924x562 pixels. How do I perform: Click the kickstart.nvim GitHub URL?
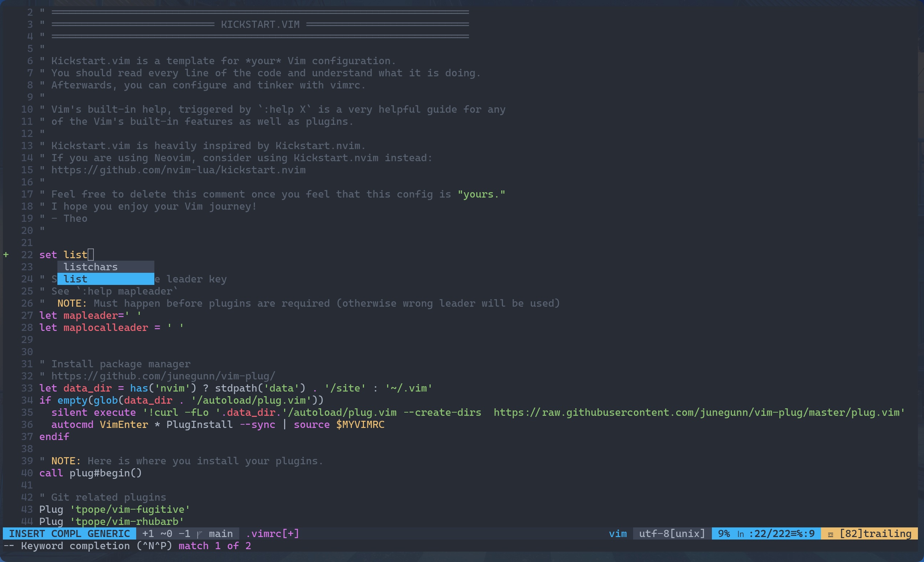point(178,170)
